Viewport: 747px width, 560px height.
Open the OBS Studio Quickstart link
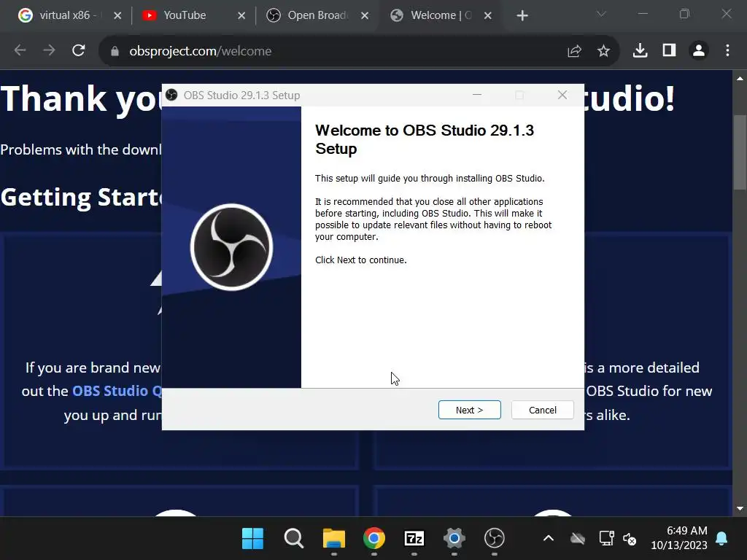[117, 391]
